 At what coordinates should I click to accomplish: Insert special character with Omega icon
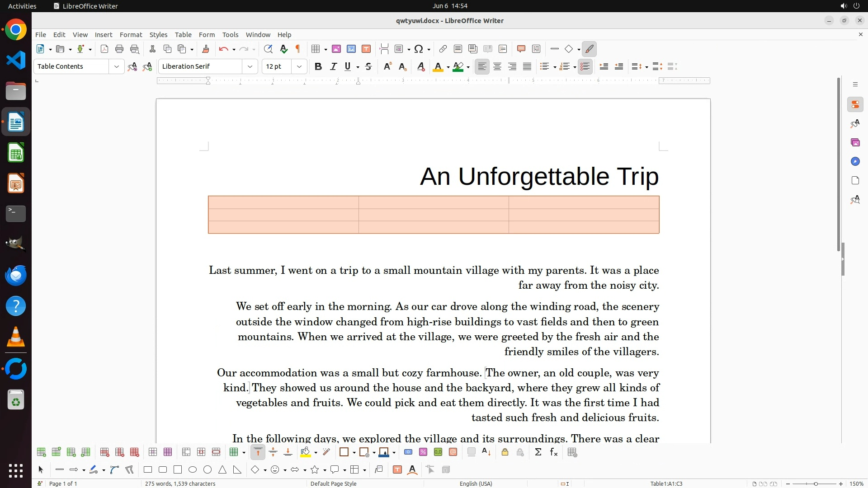(419, 49)
